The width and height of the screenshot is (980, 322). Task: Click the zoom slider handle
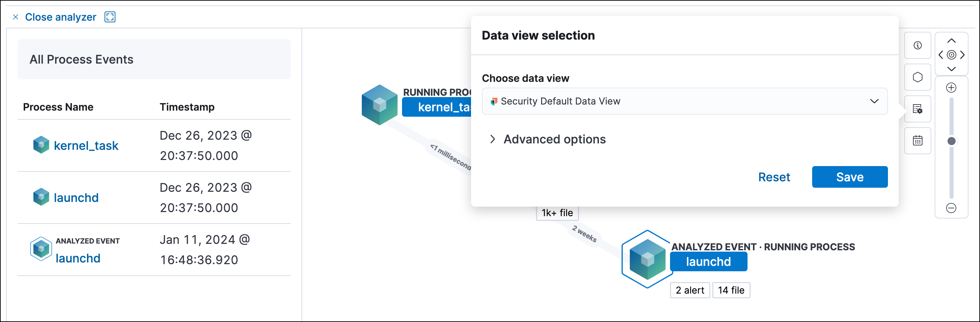click(x=951, y=141)
